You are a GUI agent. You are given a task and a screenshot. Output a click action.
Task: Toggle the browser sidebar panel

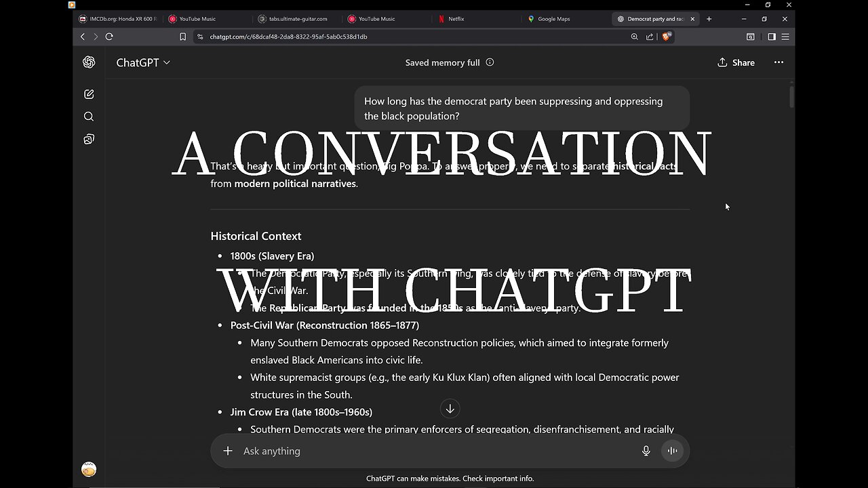click(772, 37)
